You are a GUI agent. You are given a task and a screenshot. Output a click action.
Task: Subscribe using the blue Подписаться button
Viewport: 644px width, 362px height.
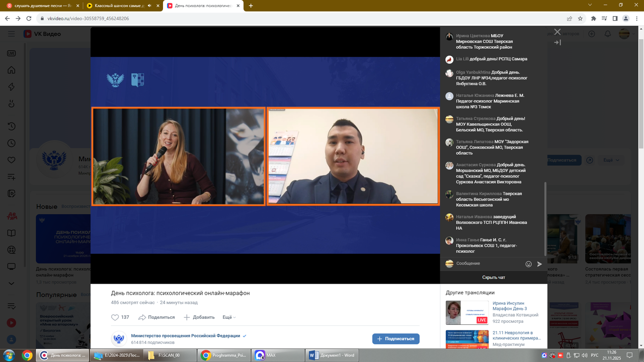point(395,339)
